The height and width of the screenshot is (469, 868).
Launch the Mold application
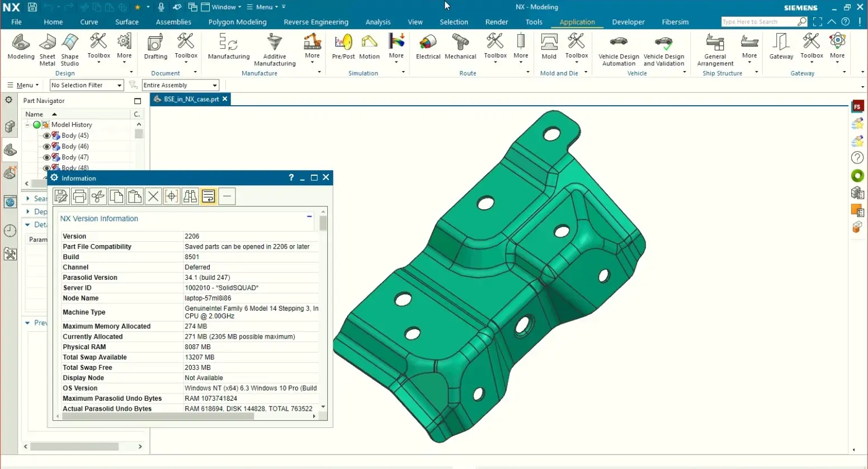tap(549, 46)
